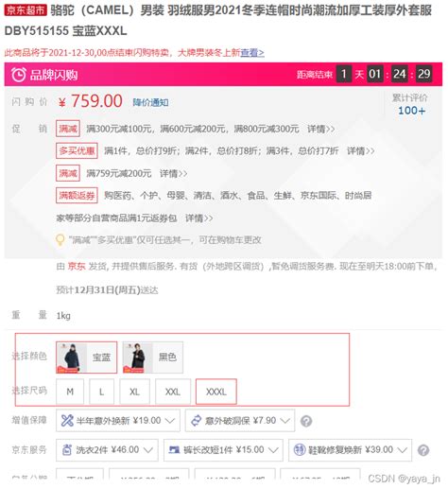Select size M
Image resolution: width=448 pixels, height=489 pixels.
(x=70, y=392)
